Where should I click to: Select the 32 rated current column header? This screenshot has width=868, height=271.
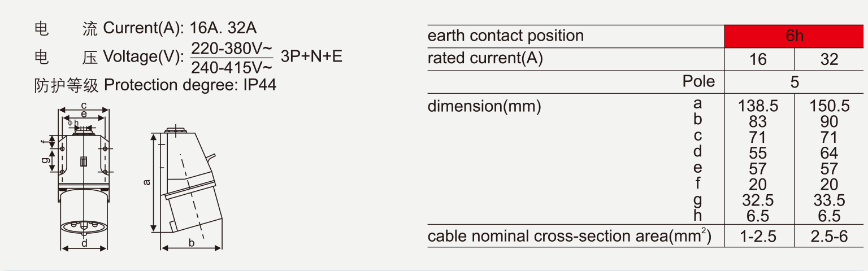point(829,59)
